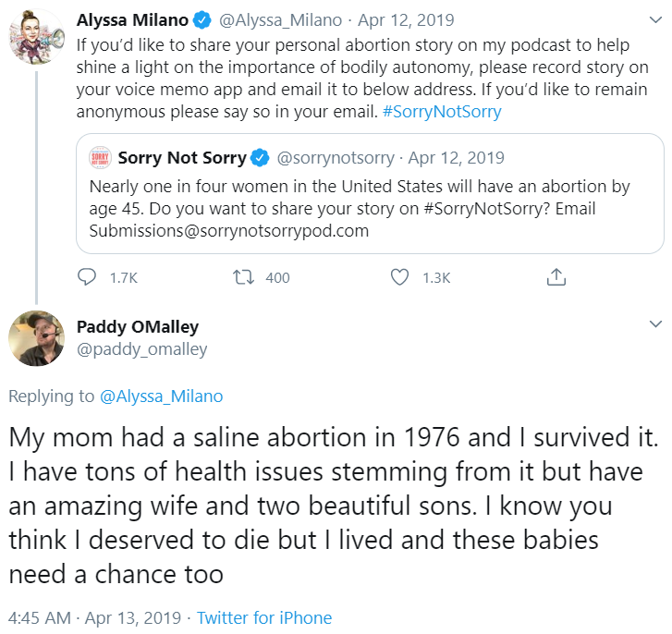Image resolution: width=672 pixels, height=634 pixels.
Task: Click Sorry Not Sorry verified badge
Action: (261, 158)
